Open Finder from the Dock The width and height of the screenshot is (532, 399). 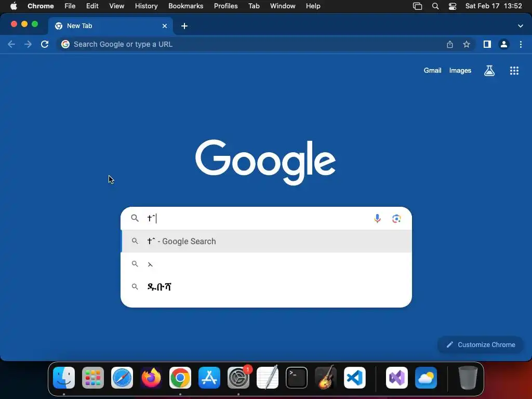[x=64, y=378]
